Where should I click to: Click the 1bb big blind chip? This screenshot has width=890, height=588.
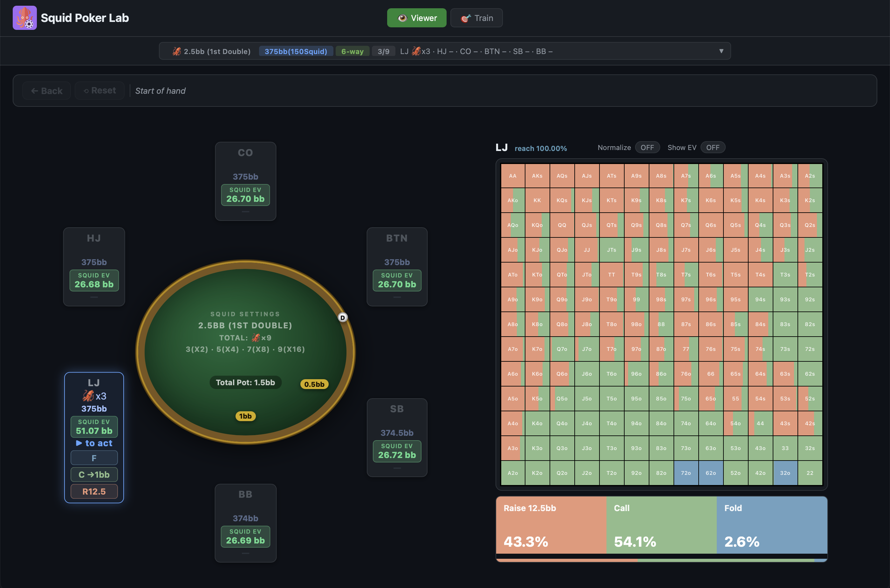pos(245,416)
